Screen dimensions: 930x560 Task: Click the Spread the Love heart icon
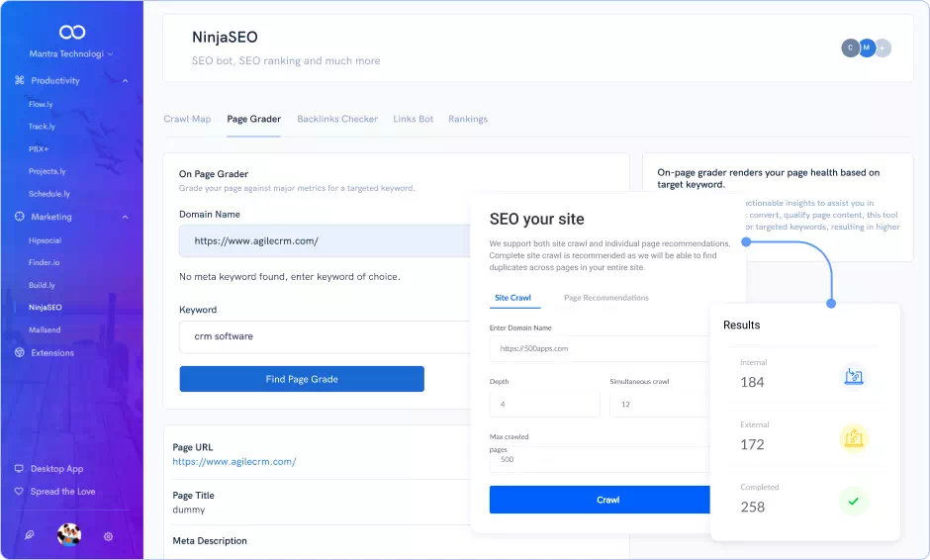(19, 491)
